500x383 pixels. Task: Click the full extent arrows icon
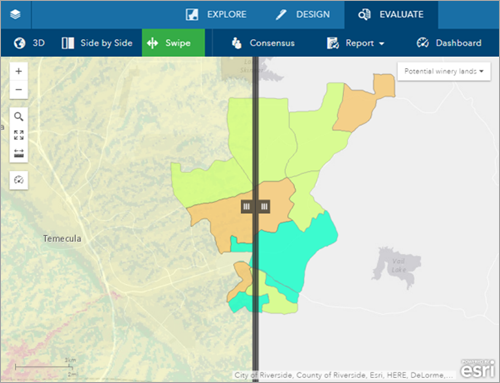coord(19,135)
